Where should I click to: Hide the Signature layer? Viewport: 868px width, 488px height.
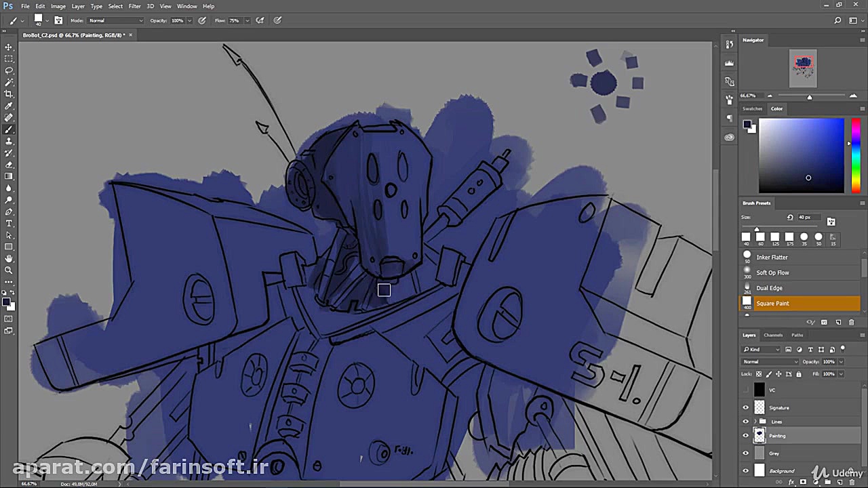tap(746, 407)
